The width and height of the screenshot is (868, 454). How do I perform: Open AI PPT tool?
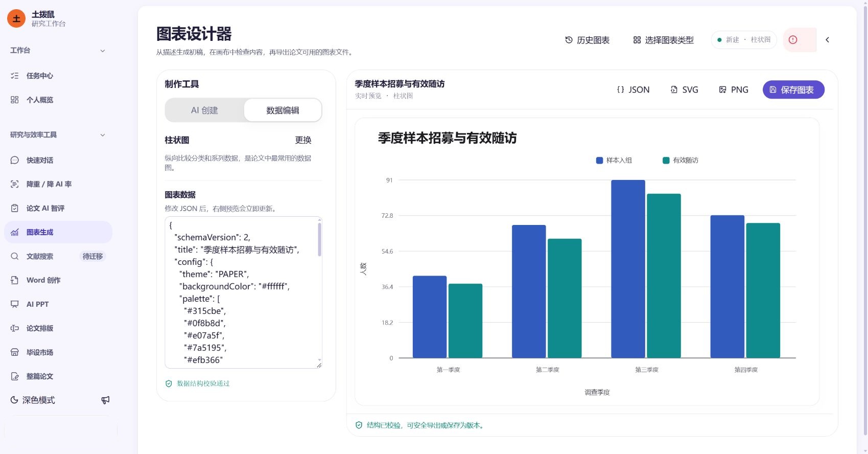point(58,304)
